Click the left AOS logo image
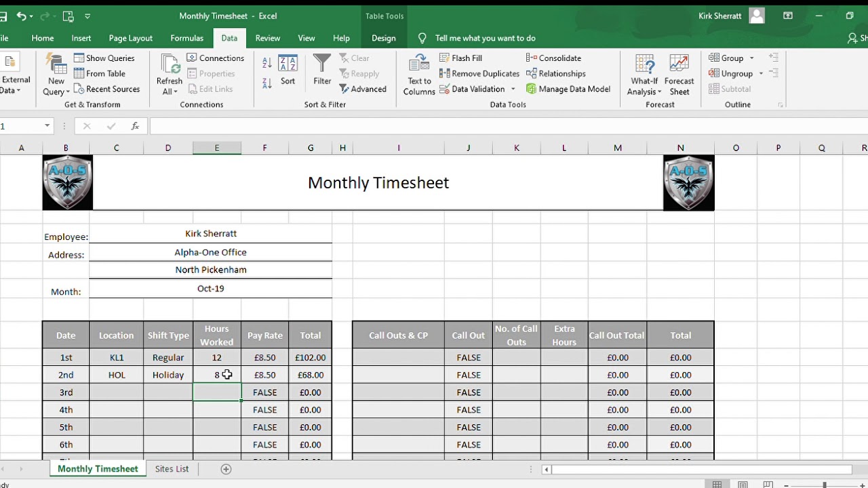This screenshot has width=868, height=488. point(68,183)
